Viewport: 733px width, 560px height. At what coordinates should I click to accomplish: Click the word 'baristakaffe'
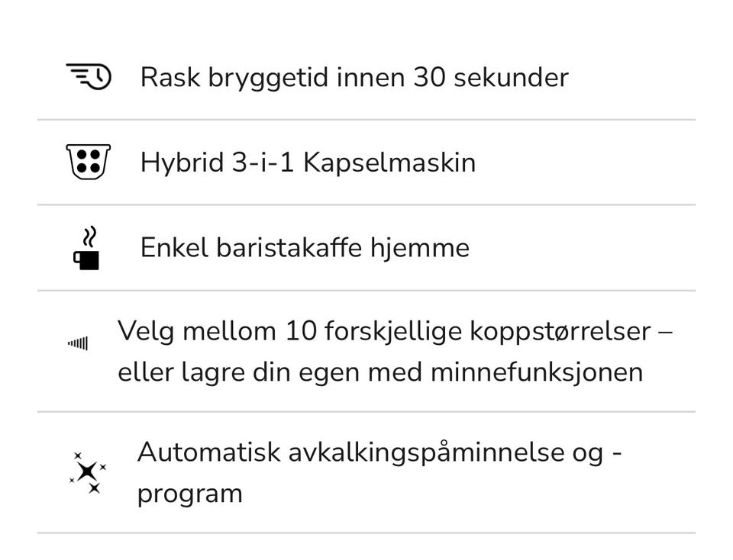289,247
